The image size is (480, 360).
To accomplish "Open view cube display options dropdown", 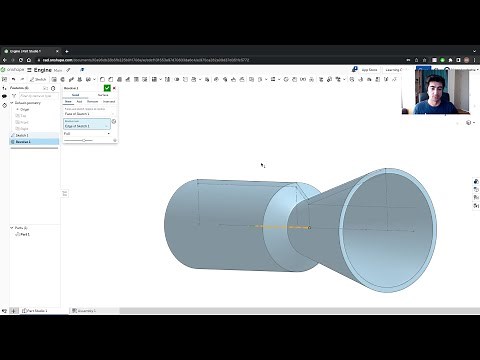I will 470,123.
